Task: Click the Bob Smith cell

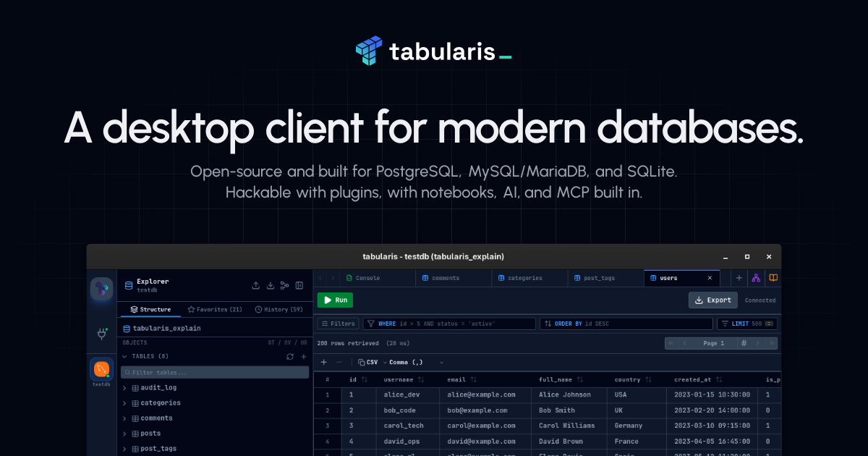Action: [569, 410]
